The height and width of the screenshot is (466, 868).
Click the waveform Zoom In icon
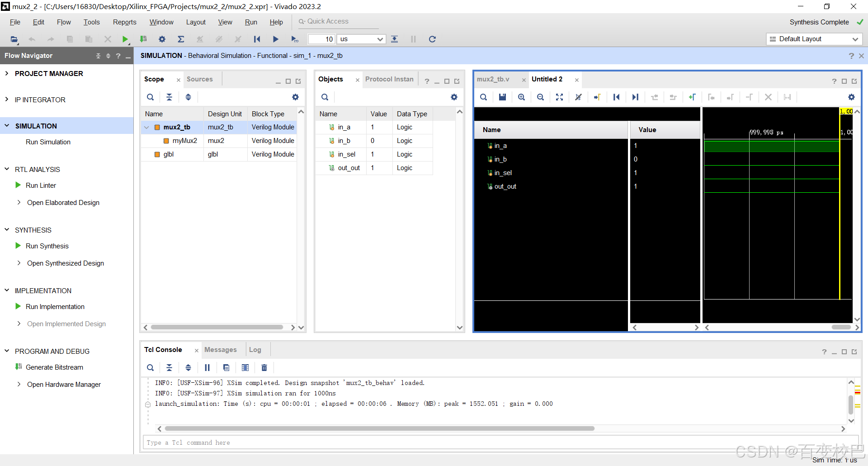pyautogui.click(x=521, y=97)
